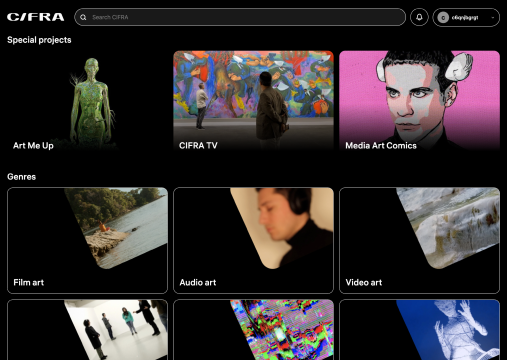Open the genre card showing gallery visitors

click(87, 330)
